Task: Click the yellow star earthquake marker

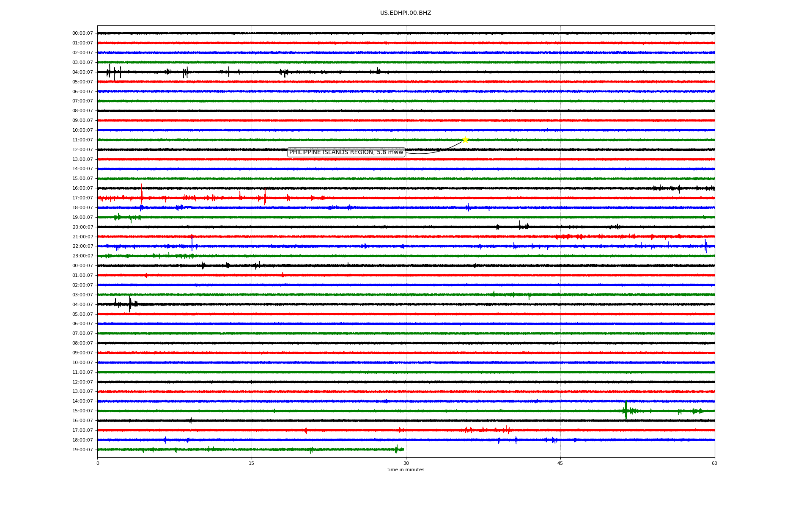Action: [x=465, y=140]
